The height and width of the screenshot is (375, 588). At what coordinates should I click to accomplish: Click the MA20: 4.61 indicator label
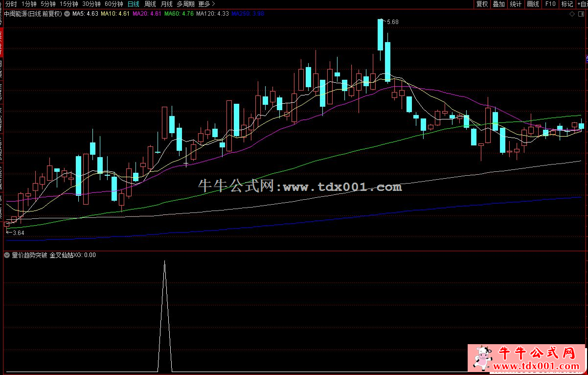[147, 14]
